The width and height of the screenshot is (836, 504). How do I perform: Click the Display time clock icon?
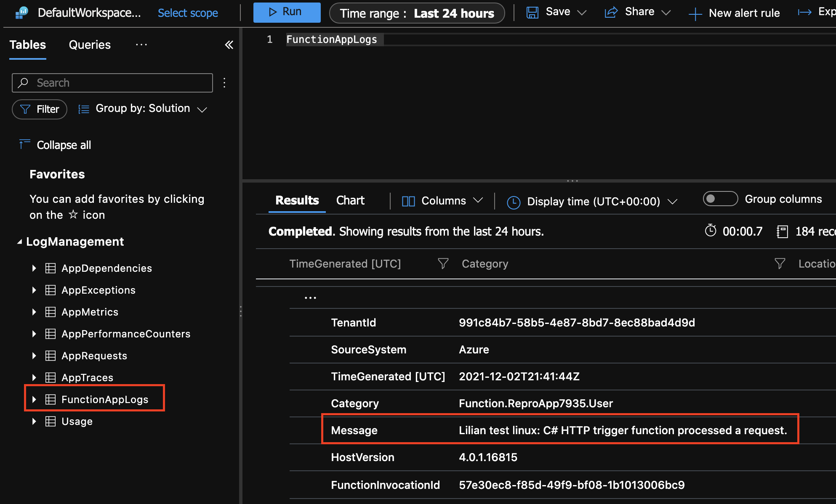point(514,202)
